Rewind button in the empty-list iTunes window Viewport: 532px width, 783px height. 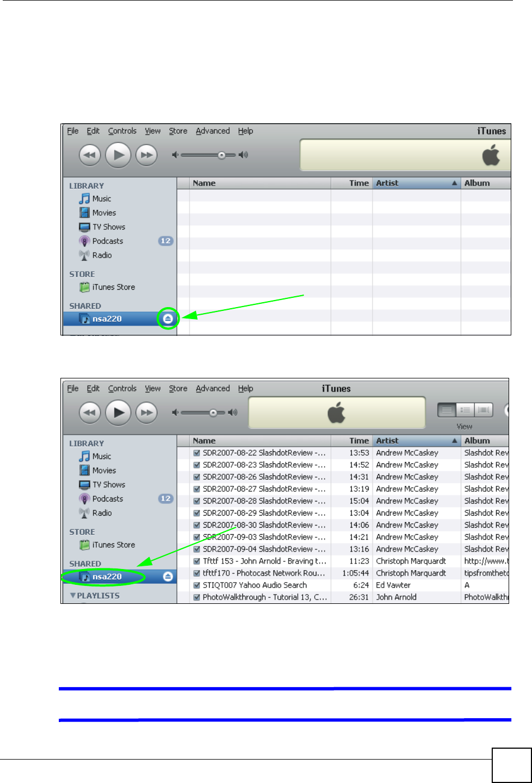click(x=90, y=155)
